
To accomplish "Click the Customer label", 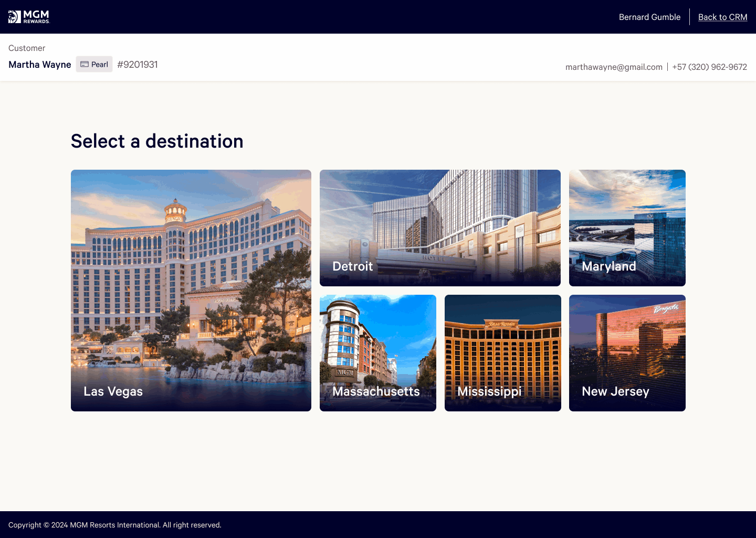I will (27, 48).
